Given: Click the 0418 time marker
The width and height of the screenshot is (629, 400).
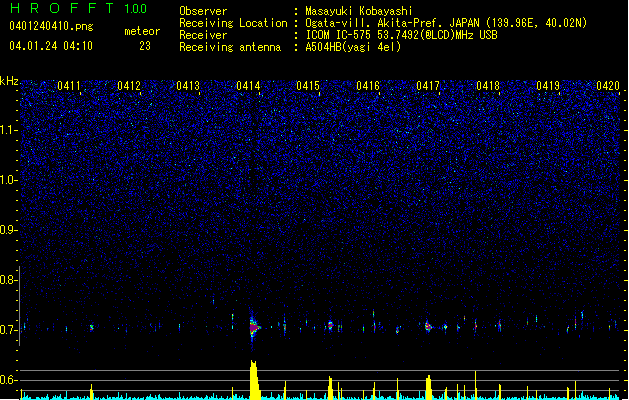Looking at the screenshot, I should (488, 86).
